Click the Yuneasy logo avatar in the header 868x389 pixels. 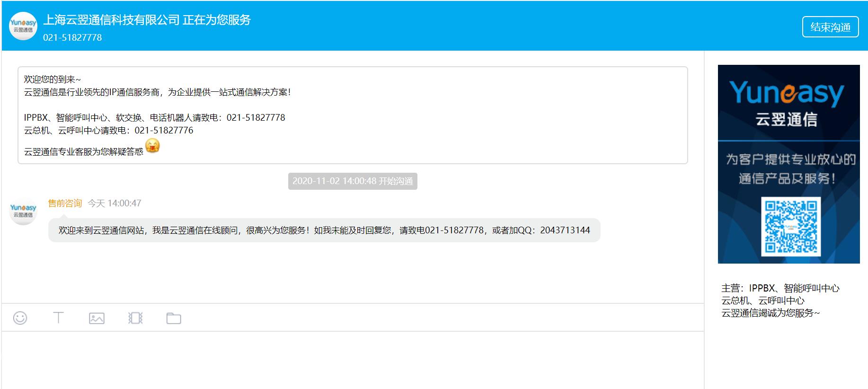pos(23,27)
